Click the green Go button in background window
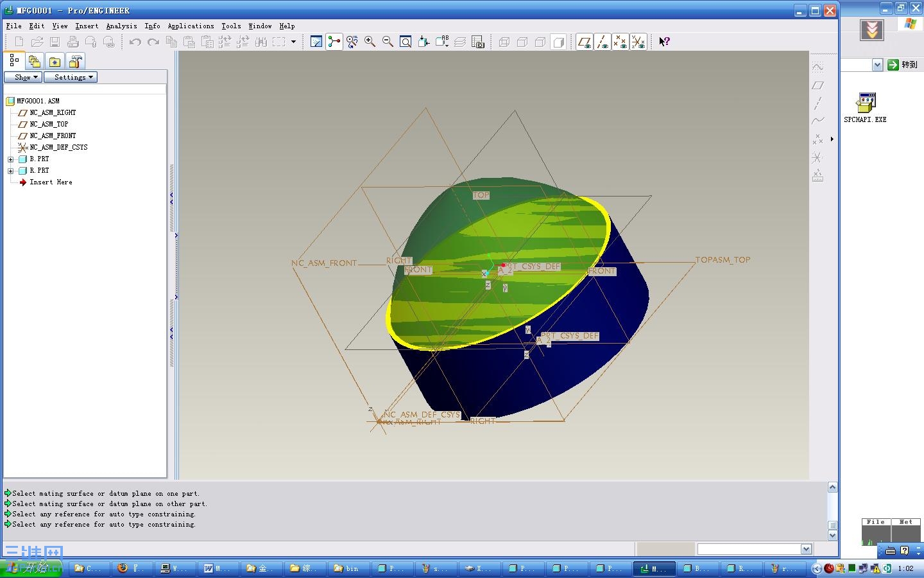Image resolution: width=924 pixels, height=578 pixels. click(x=902, y=65)
